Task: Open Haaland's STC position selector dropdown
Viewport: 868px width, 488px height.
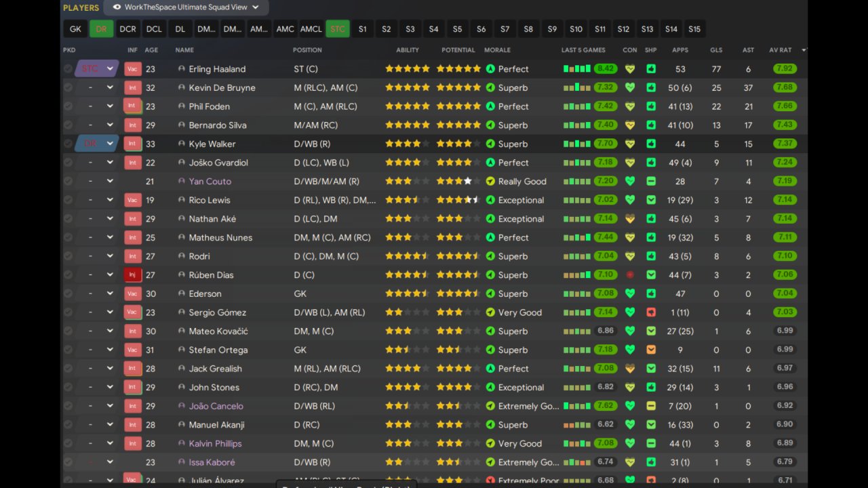Action: pyautogui.click(x=110, y=68)
